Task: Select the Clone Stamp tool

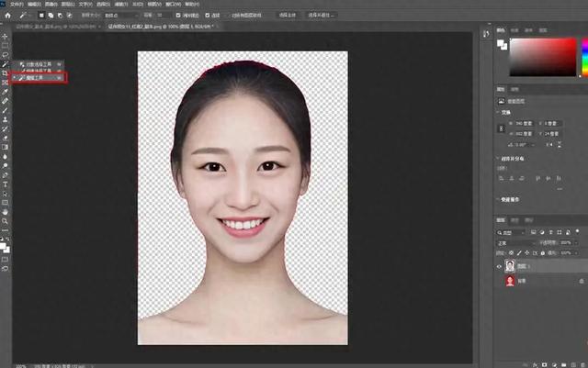Action: [5, 119]
